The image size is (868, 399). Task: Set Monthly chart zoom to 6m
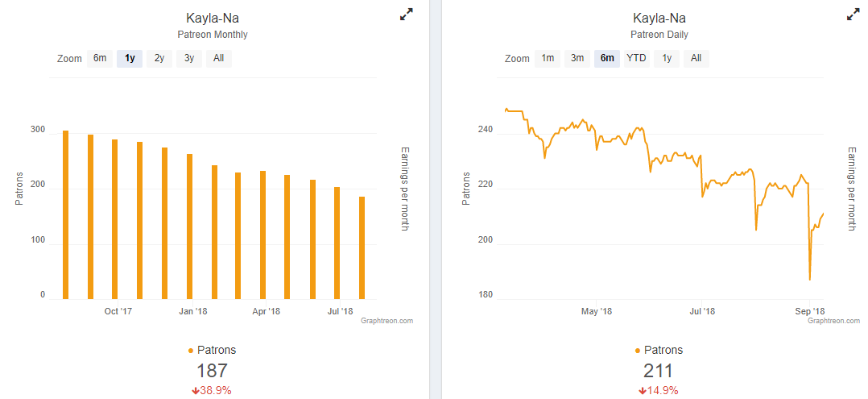tap(100, 58)
